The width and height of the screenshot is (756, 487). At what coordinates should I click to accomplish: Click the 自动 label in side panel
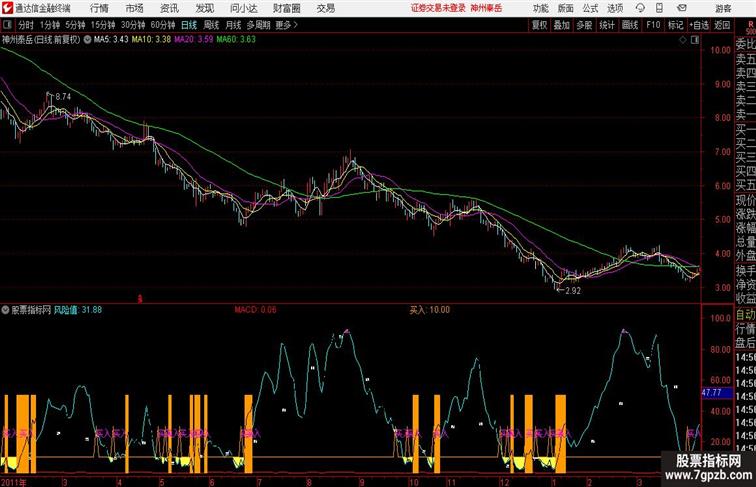745,315
